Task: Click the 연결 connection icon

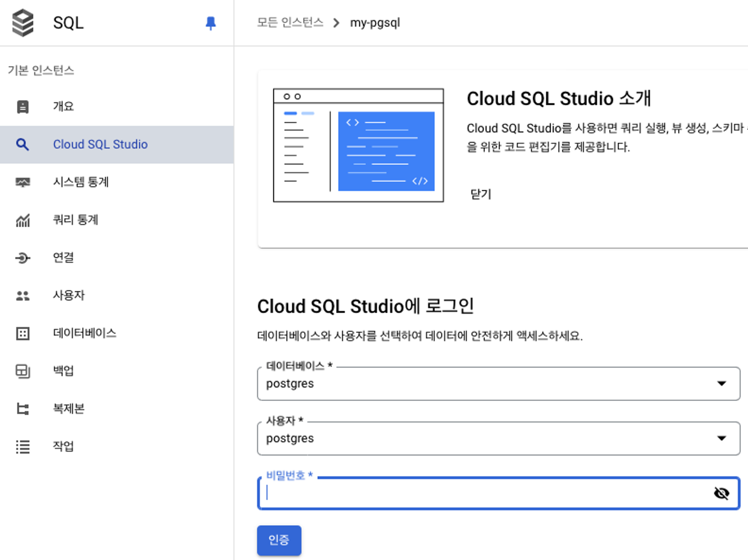Action: point(23,258)
